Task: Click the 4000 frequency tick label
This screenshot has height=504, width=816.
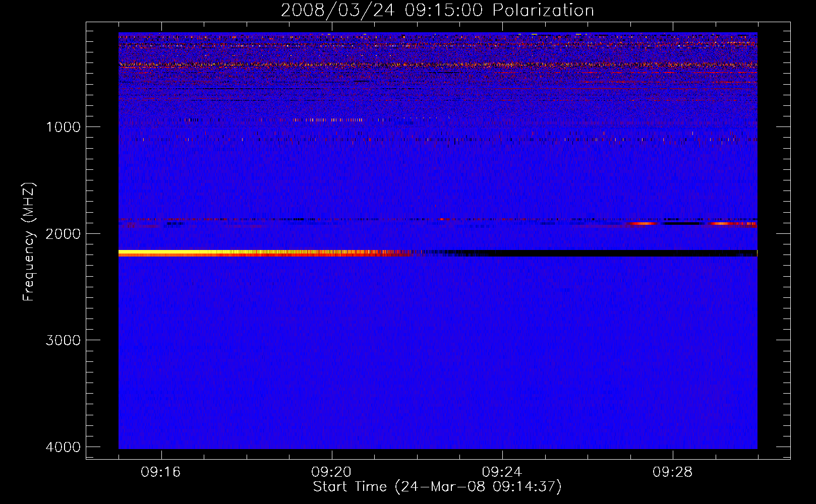Action: [63, 447]
